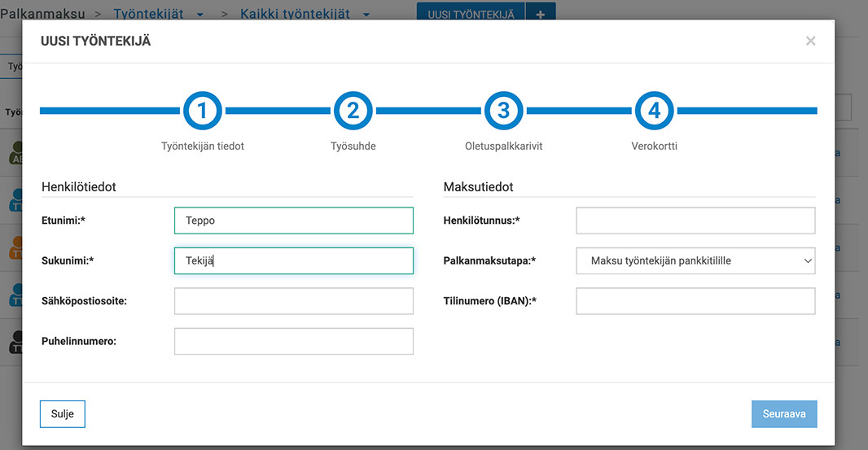Go to step 2 Työsuhde circle

coord(353,111)
